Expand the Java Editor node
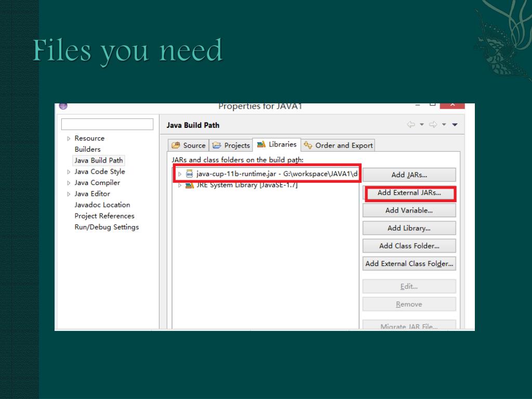Image resolution: width=532 pixels, height=399 pixels. 69,194
